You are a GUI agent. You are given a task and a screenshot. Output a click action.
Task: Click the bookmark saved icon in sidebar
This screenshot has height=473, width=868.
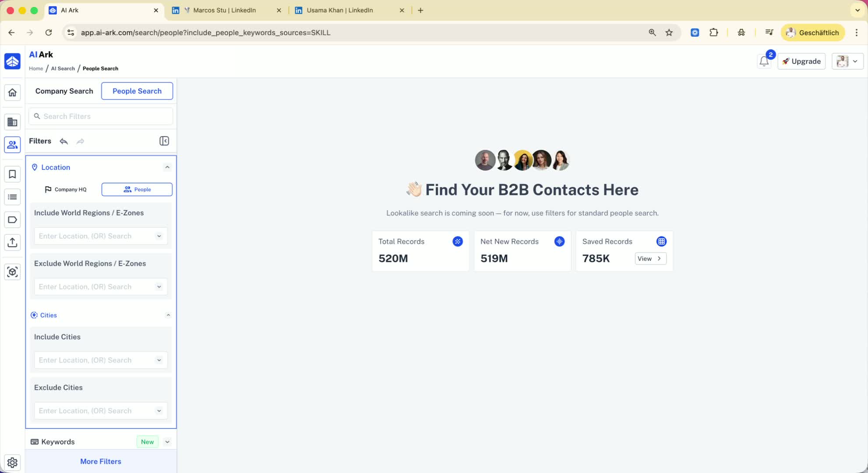click(12, 174)
